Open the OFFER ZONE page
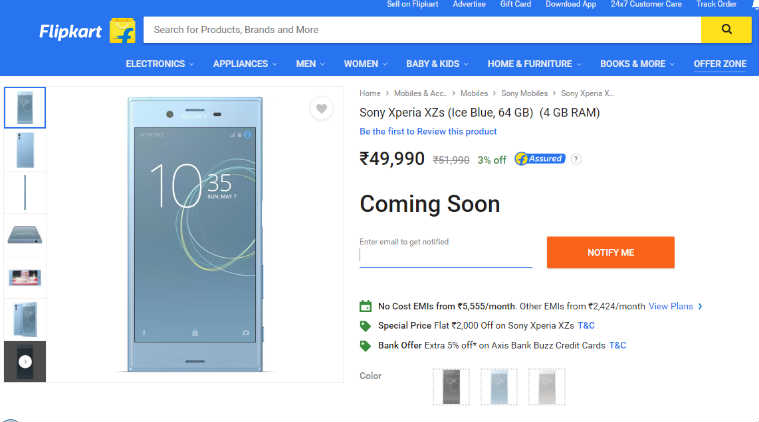The image size is (759, 422). (720, 64)
